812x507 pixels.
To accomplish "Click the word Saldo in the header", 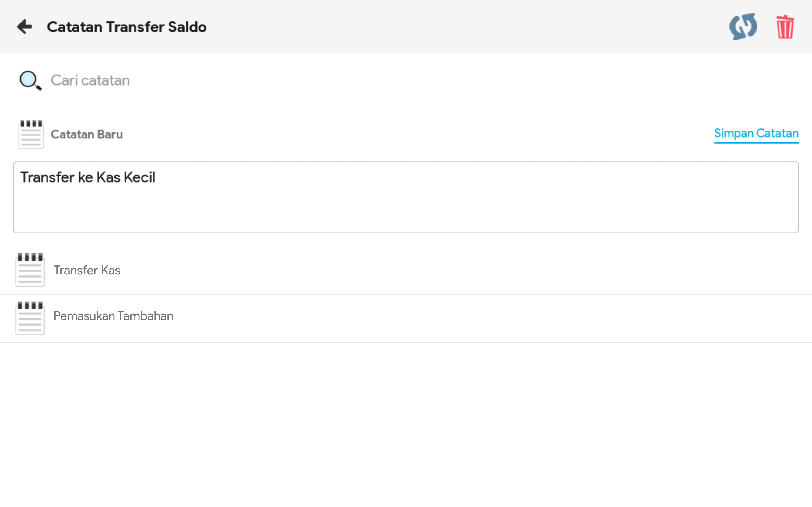I will [187, 27].
